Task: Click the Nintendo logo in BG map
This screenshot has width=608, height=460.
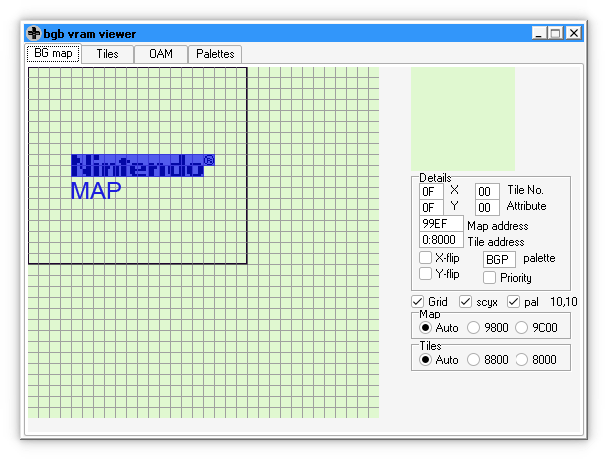Action: 142,165
